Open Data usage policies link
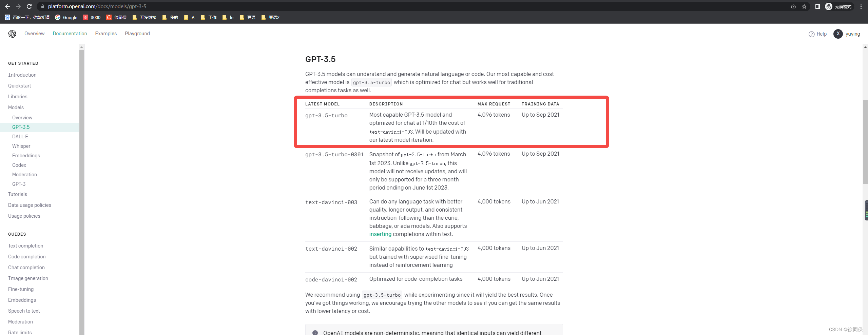Screen dimensions: 868x335 [x=30, y=205]
